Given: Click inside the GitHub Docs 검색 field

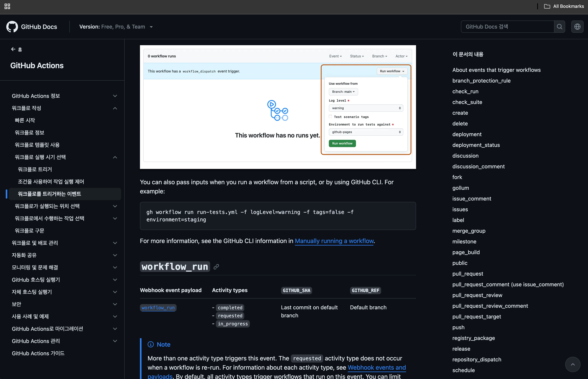Looking at the screenshot, I should pos(507,27).
